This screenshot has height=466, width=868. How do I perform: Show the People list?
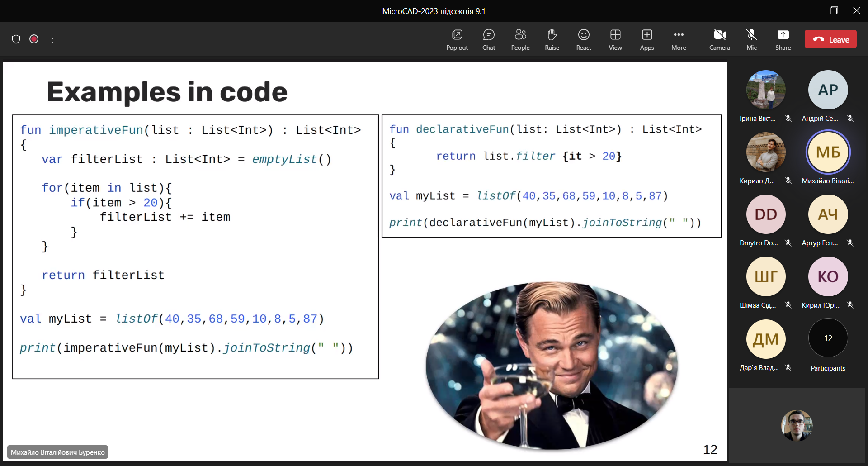(x=520, y=39)
